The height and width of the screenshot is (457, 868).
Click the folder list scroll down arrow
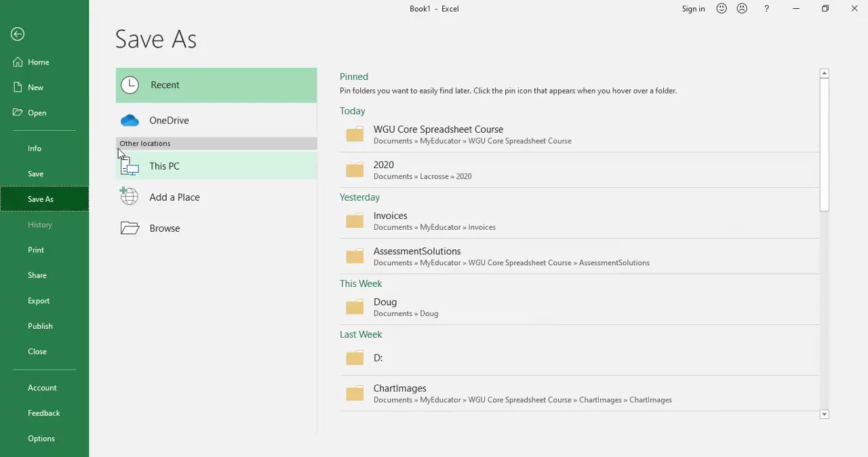pyautogui.click(x=825, y=414)
